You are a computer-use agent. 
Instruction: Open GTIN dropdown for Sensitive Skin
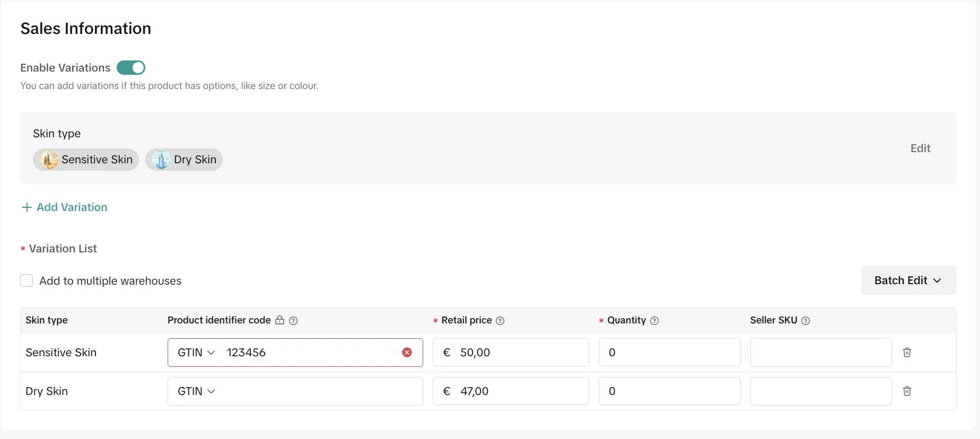tap(196, 353)
